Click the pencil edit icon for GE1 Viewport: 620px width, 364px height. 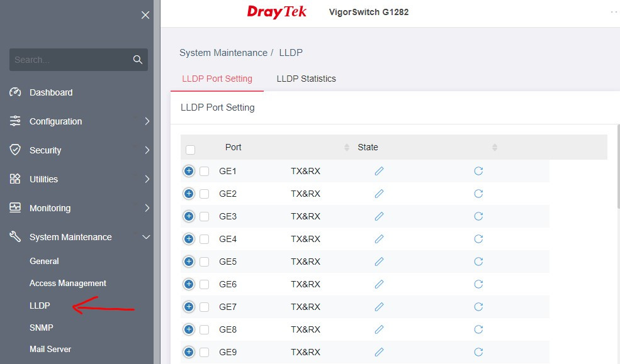(x=379, y=171)
